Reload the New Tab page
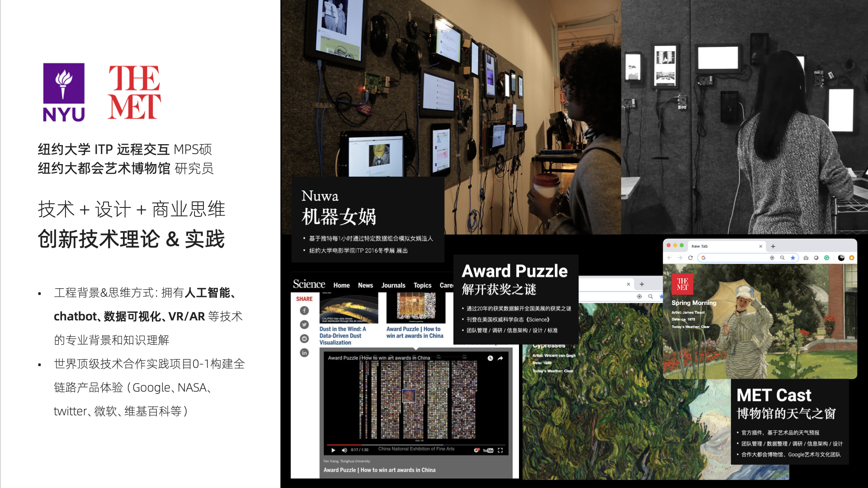Image resolution: width=868 pixels, height=488 pixels. [690, 258]
